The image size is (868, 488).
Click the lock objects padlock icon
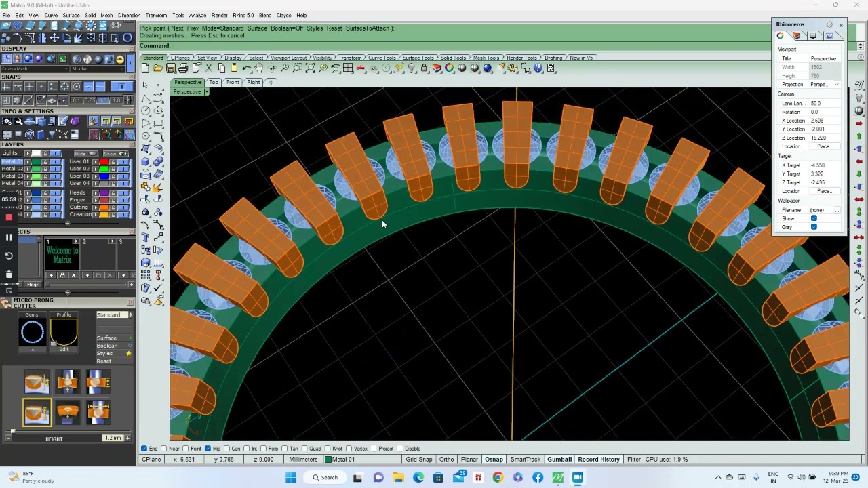[x=424, y=68]
